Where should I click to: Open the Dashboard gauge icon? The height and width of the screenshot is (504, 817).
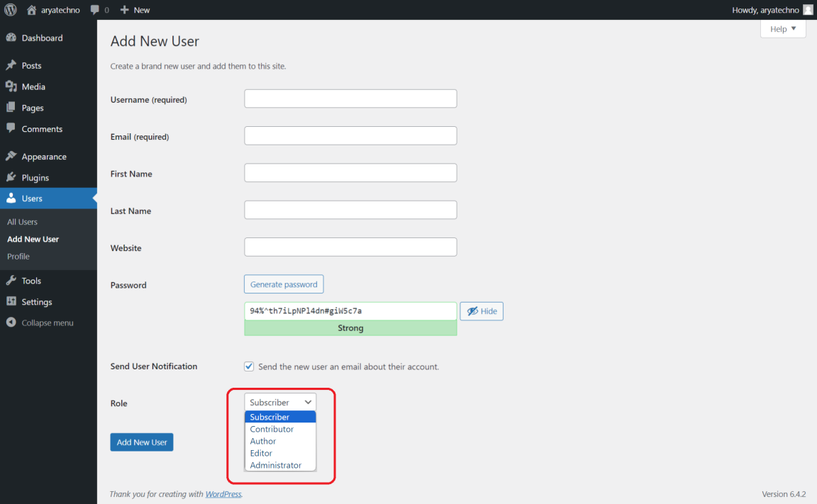11,38
